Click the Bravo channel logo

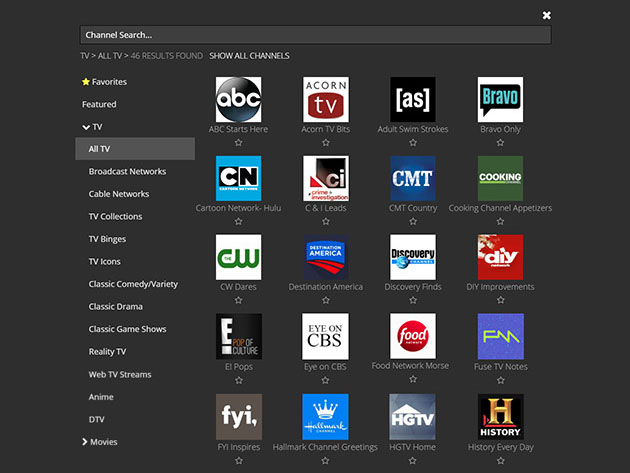coord(500,99)
